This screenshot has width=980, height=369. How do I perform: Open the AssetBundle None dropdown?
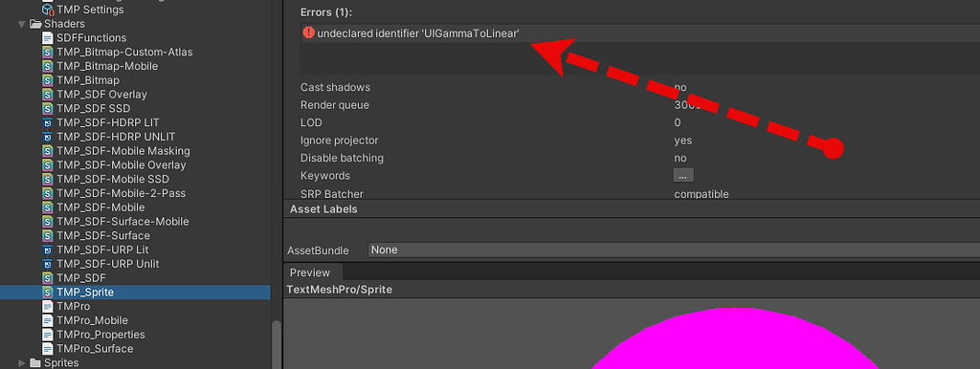pyautogui.click(x=674, y=250)
